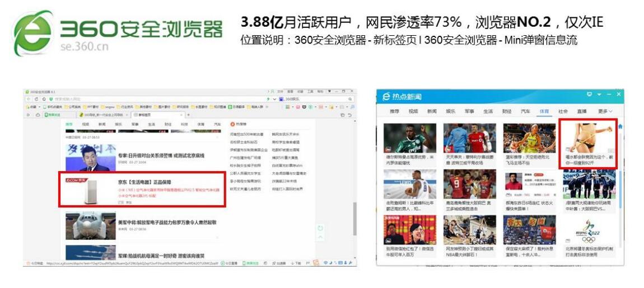
Task: Switch to 娱乐 tab in 热点新闻 window
Action: (x=451, y=111)
